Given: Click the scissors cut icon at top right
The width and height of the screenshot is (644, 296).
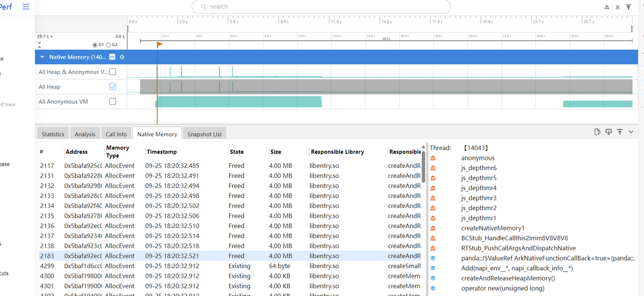Looking at the screenshot, I should click(618, 7).
